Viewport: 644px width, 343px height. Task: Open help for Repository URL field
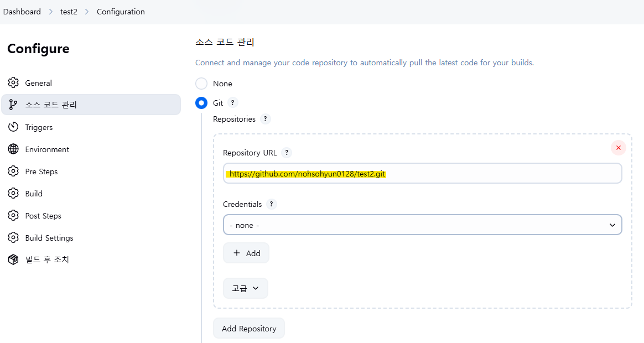click(x=287, y=153)
